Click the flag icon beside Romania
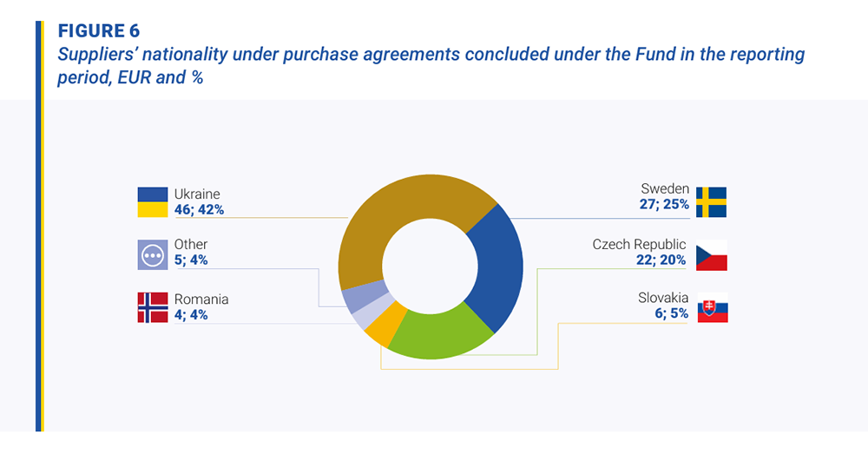868x454 pixels. point(153,307)
